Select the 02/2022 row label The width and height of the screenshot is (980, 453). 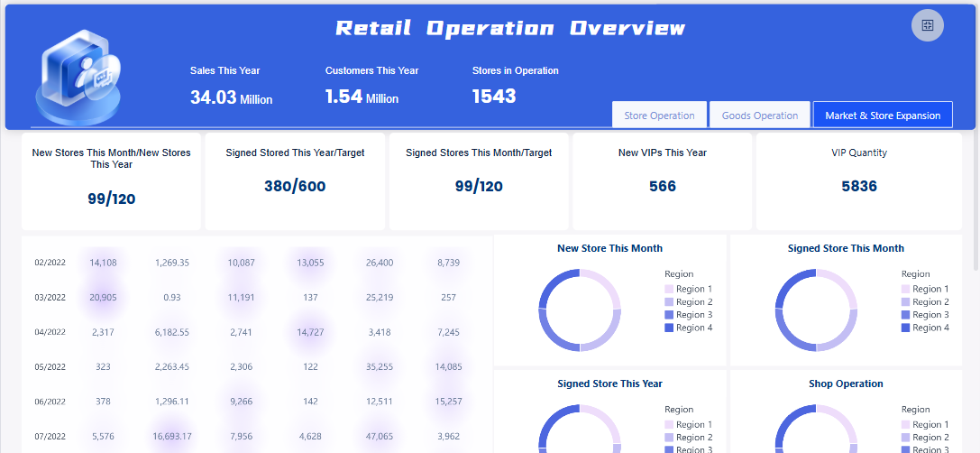point(50,263)
